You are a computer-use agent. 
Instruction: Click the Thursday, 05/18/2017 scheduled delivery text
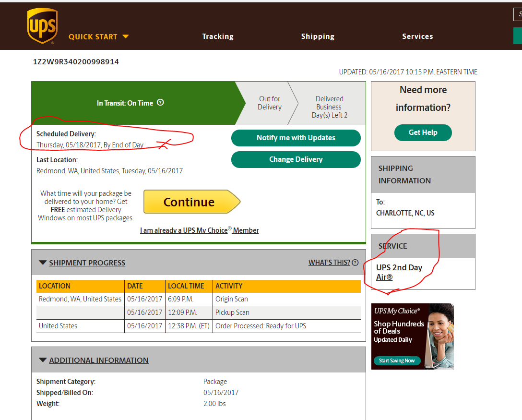(90, 145)
